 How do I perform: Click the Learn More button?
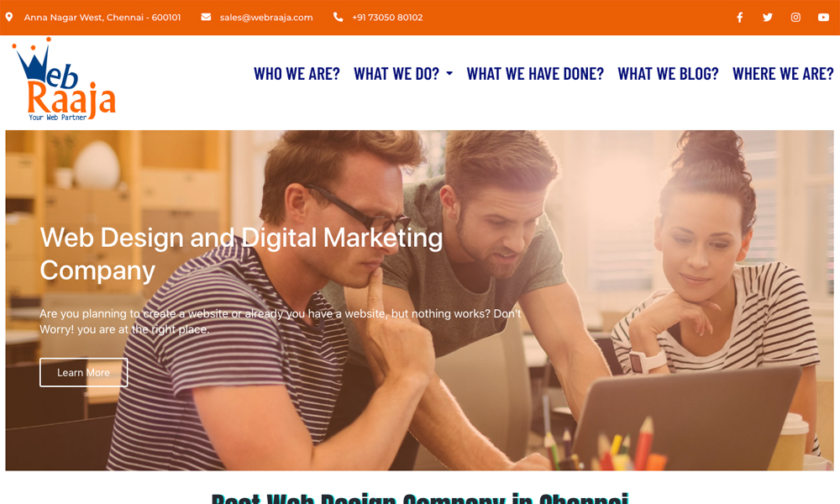83,372
